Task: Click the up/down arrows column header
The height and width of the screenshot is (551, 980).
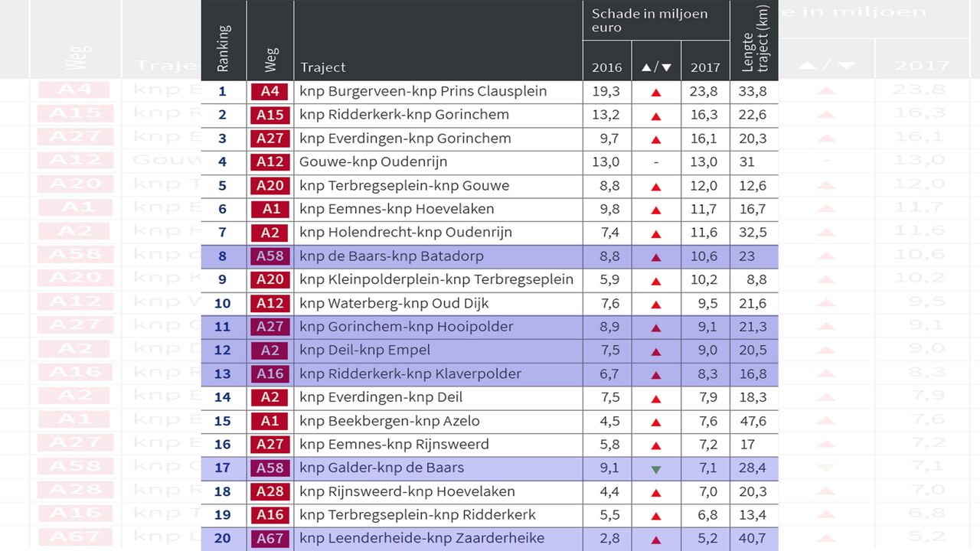Action: pyautogui.click(x=656, y=67)
